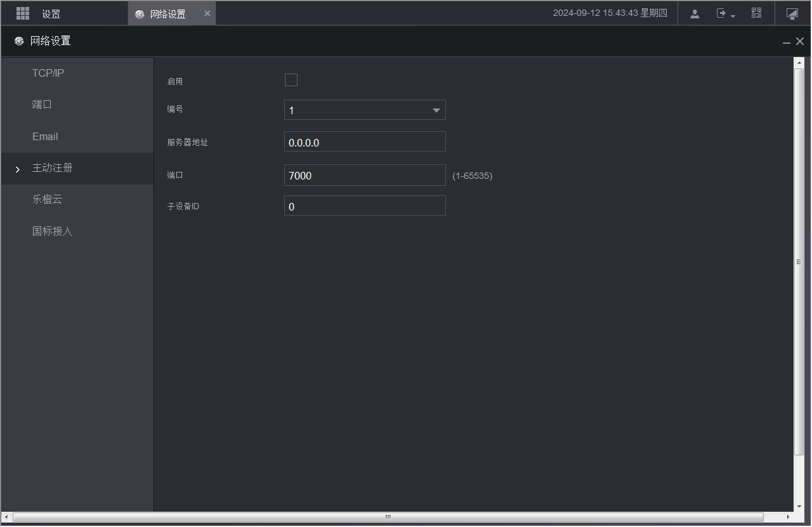
Task: Open the logout options icon
Action: 724,13
